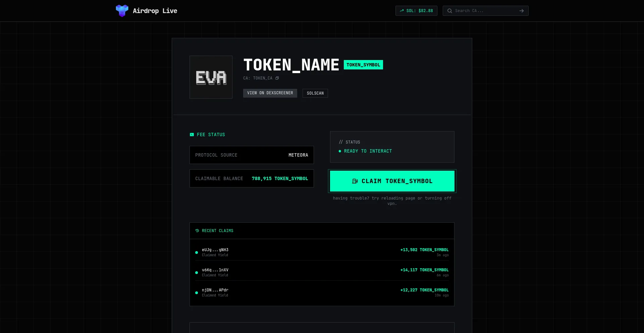Claim TOKEN_SYMBOL with the green button

click(x=392, y=181)
